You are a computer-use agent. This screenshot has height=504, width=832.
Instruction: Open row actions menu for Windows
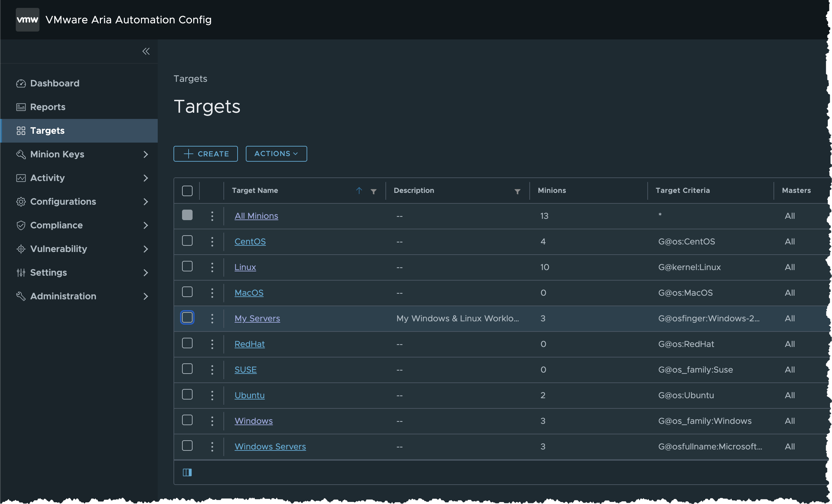212,421
